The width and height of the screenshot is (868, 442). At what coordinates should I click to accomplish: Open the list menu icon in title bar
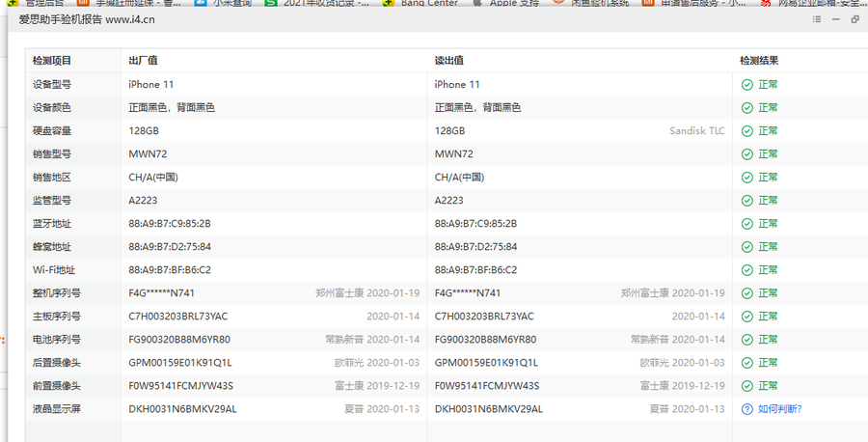[817, 19]
